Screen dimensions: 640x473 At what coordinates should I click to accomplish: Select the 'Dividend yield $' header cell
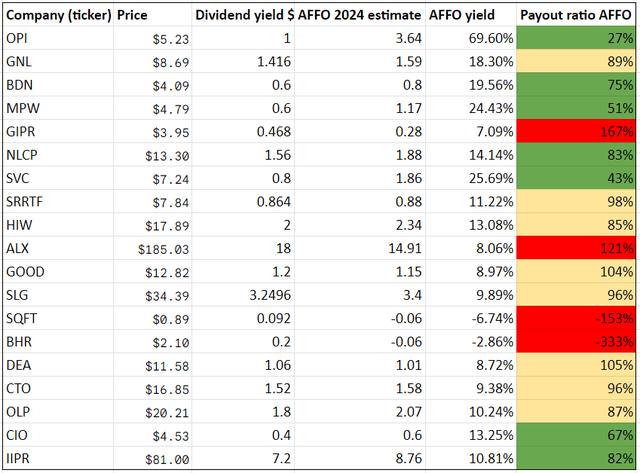coord(243,15)
